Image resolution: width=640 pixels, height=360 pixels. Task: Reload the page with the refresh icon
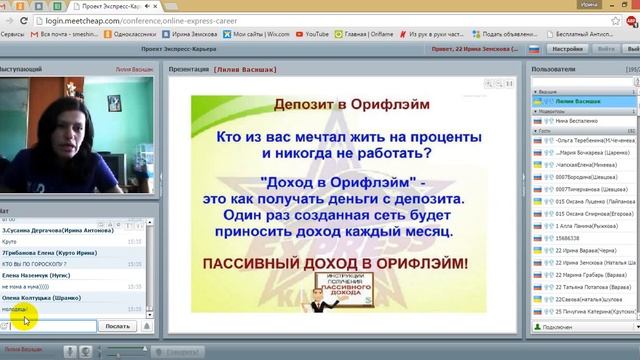pos(24,20)
